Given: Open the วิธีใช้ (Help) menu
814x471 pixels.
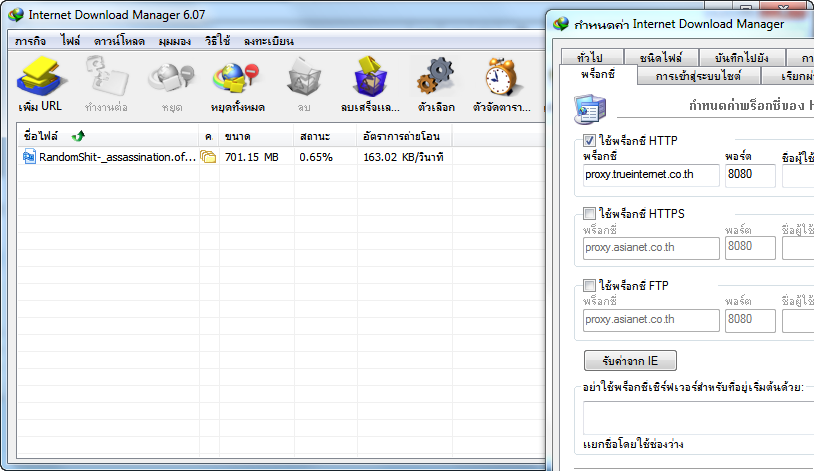Looking at the screenshot, I should (218, 41).
